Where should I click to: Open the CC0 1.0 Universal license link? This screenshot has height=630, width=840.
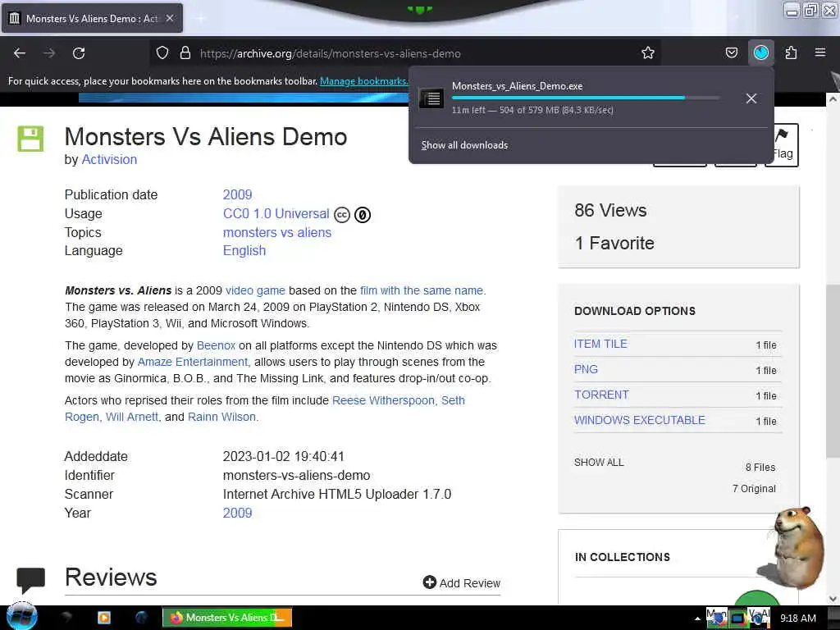[x=276, y=214]
